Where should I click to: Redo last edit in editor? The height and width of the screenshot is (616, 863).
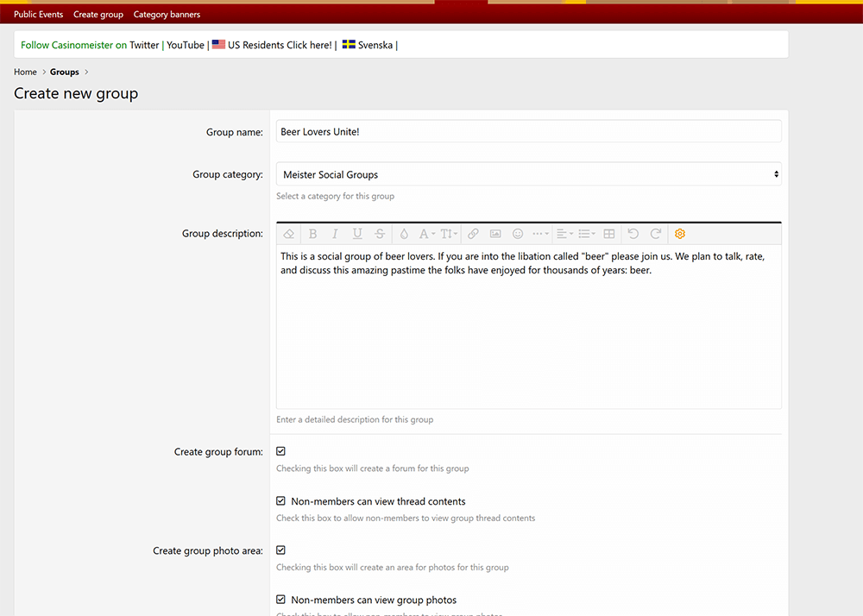tap(656, 234)
